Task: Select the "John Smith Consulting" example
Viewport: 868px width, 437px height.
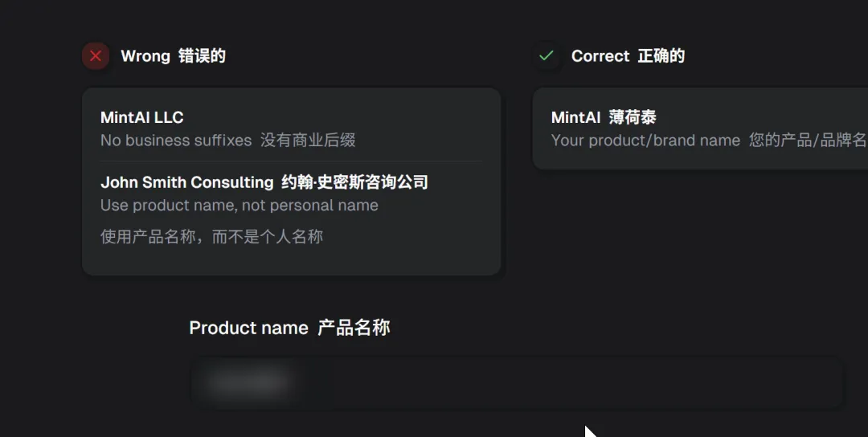Action: point(187,182)
